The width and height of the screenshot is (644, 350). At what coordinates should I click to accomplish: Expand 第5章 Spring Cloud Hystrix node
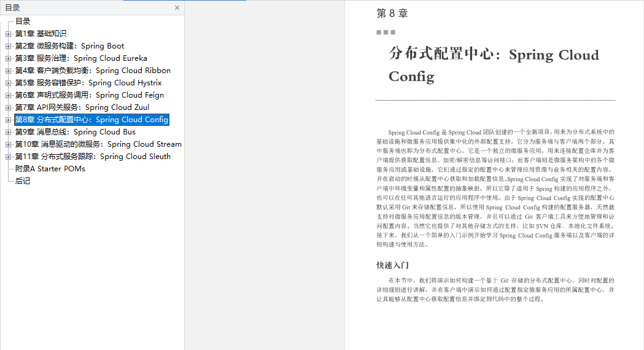(8, 83)
